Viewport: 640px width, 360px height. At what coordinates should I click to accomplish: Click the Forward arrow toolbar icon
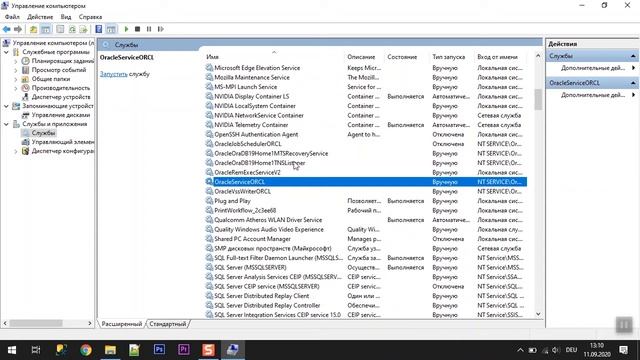18,29
